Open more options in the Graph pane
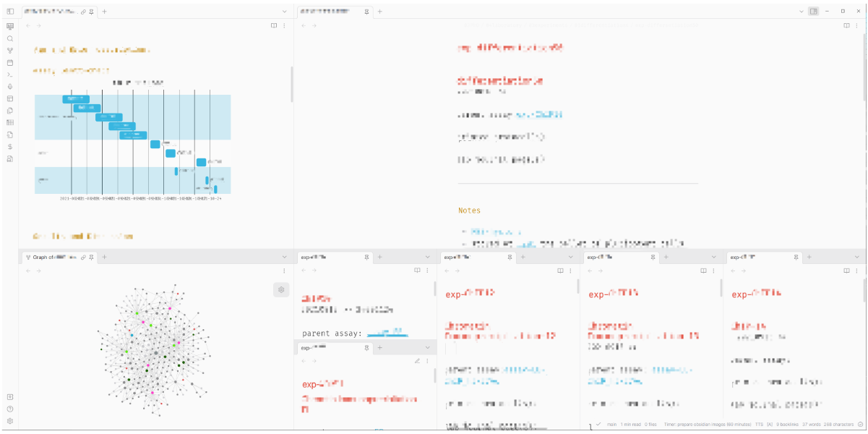This screenshot has height=434, width=868. pyautogui.click(x=283, y=271)
